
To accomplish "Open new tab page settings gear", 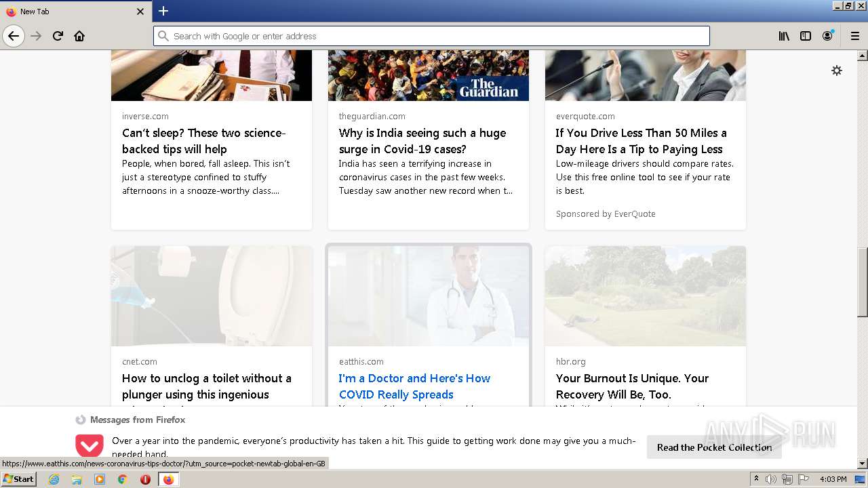I will coord(837,70).
